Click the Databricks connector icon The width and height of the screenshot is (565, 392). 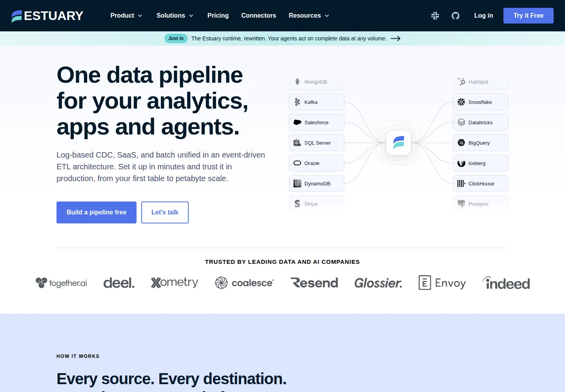pos(461,122)
